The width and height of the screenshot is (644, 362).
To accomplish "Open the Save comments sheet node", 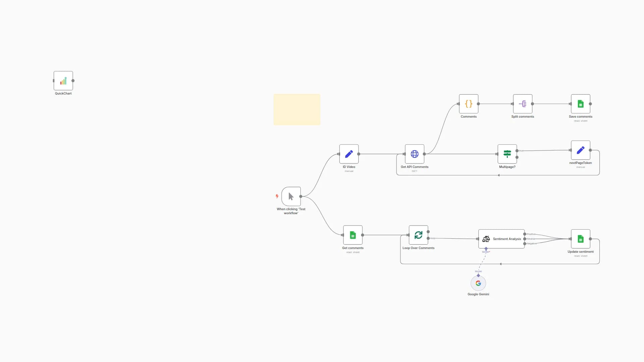I will (x=581, y=104).
